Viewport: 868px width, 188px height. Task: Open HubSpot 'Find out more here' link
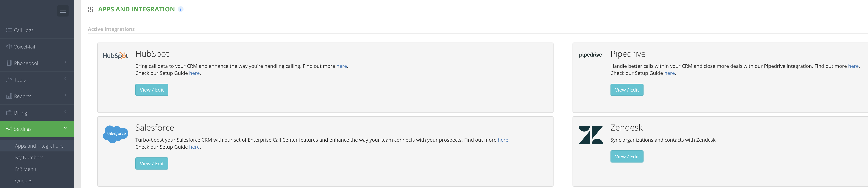coord(341,66)
